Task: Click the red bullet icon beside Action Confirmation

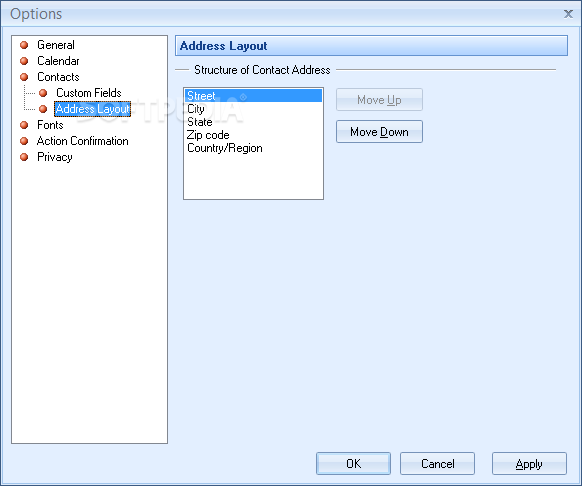Action: 24,141
